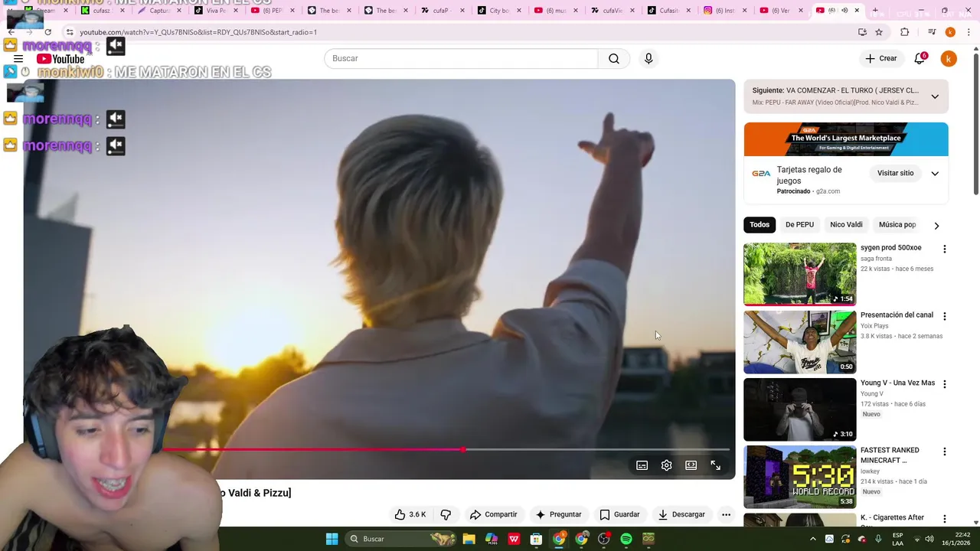Click the YouTube Buscar search field
Viewport: 980px width, 551px height.
tap(461, 59)
